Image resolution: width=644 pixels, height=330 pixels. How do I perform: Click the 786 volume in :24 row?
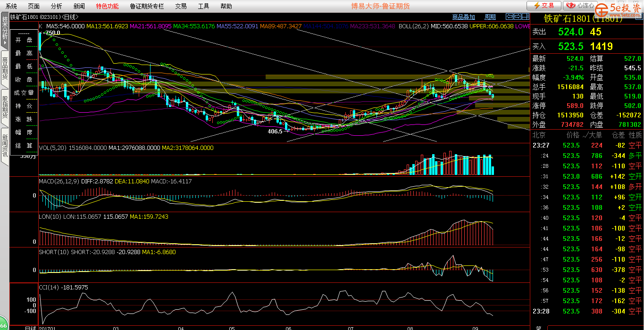(x=597, y=156)
